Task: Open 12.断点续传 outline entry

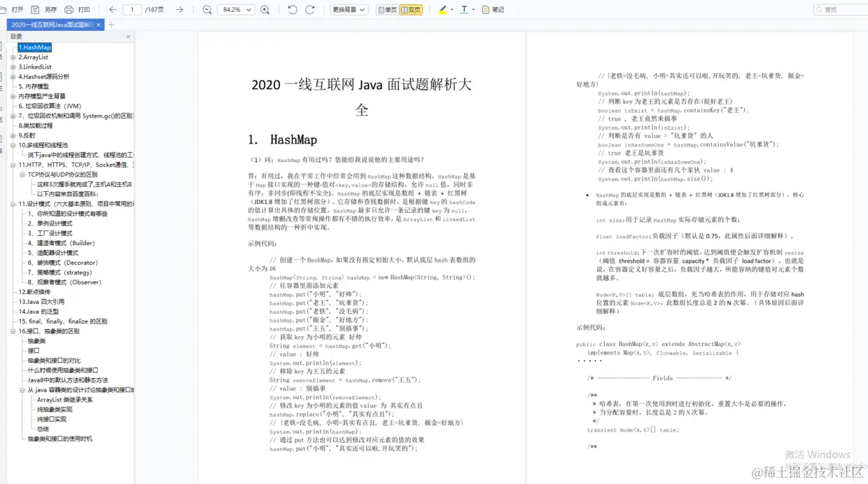Action: [34, 292]
